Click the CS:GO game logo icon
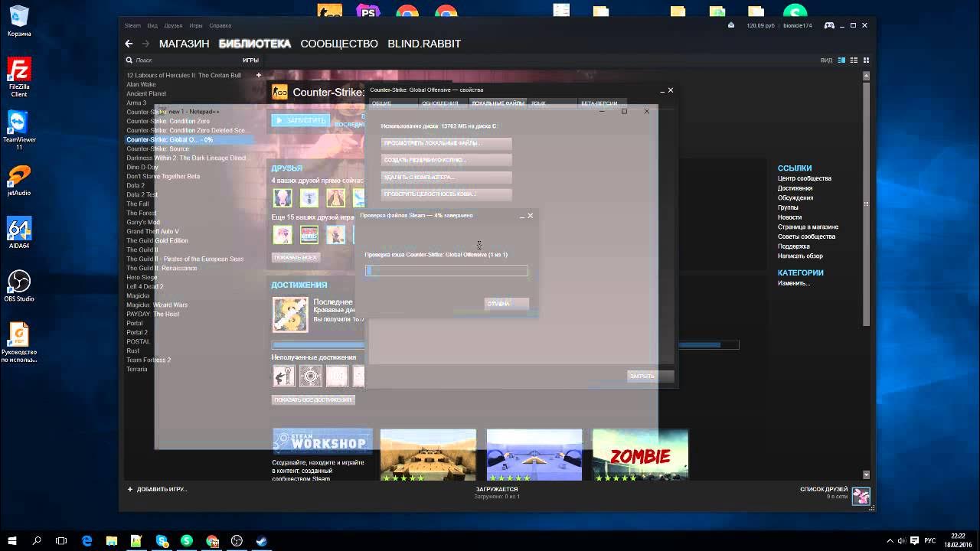Screen dimensions: 980x551 280,92
